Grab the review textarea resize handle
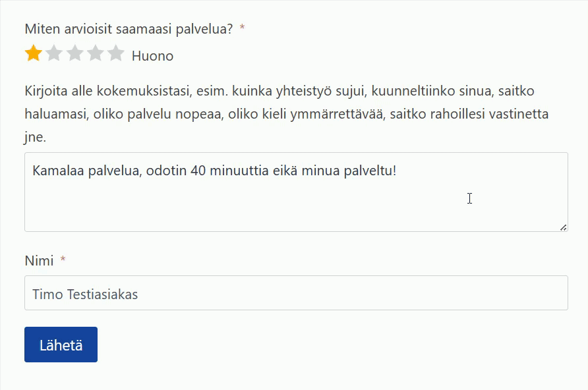The width and height of the screenshot is (588, 390). (x=563, y=227)
